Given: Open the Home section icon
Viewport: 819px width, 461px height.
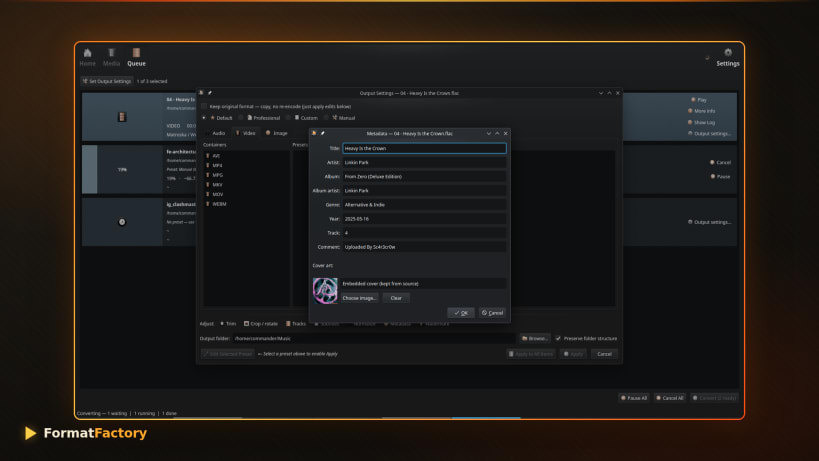Looking at the screenshot, I should 87,53.
